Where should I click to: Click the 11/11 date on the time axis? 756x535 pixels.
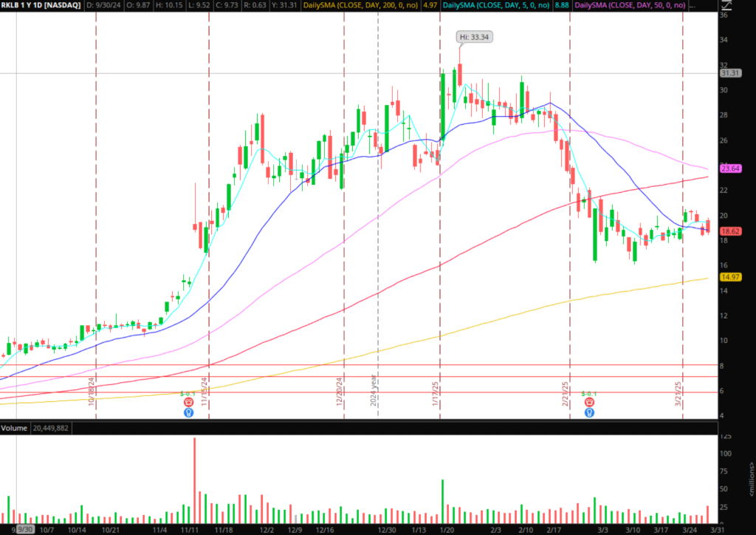(190, 530)
